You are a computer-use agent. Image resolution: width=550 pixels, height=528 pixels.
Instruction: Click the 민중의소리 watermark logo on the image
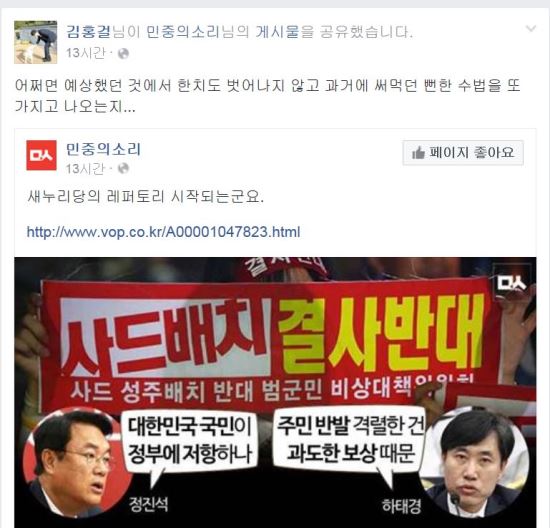coord(512,283)
